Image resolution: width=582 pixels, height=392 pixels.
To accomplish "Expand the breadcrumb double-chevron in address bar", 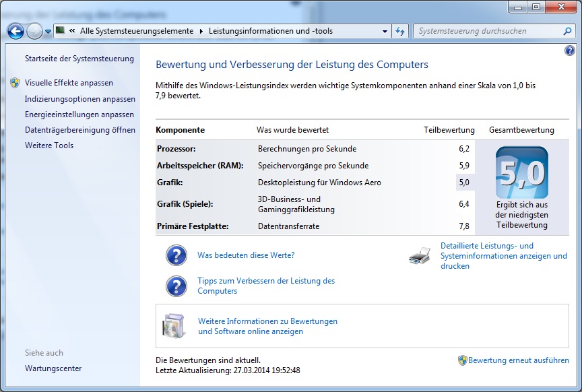I will (72, 31).
